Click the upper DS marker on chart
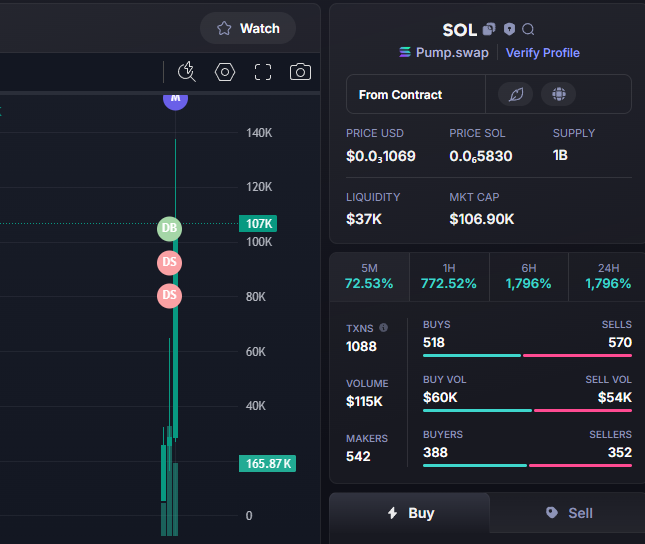 click(x=169, y=263)
